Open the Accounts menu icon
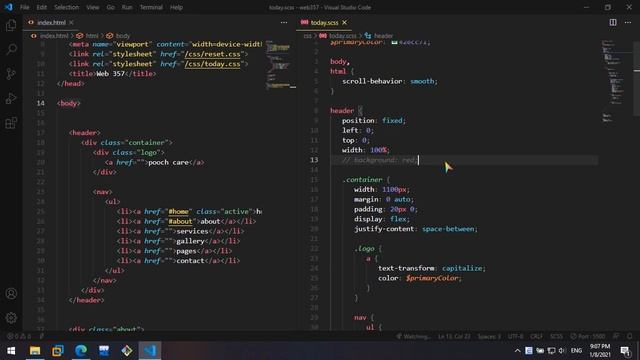 11,293
